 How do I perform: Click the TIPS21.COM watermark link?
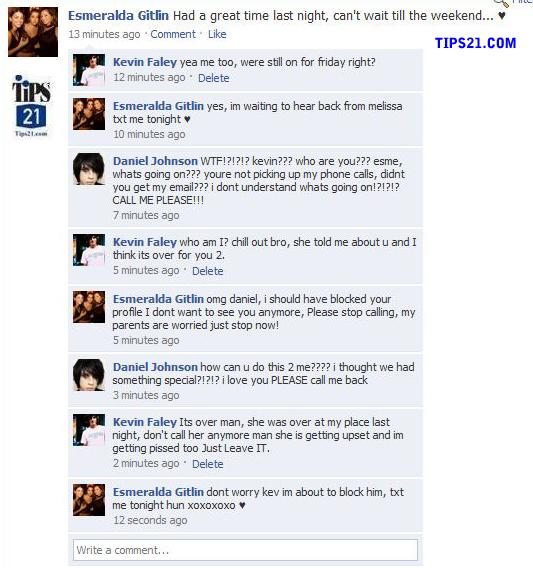(x=475, y=43)
